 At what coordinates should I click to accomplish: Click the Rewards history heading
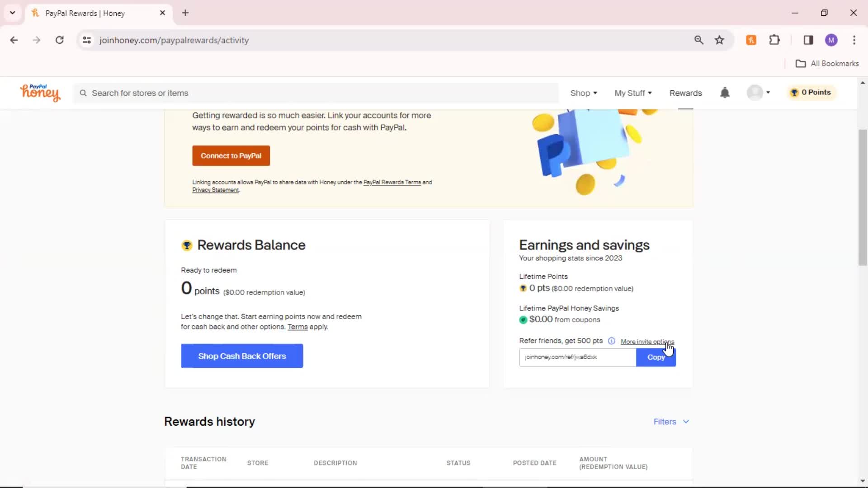(209, 422)
